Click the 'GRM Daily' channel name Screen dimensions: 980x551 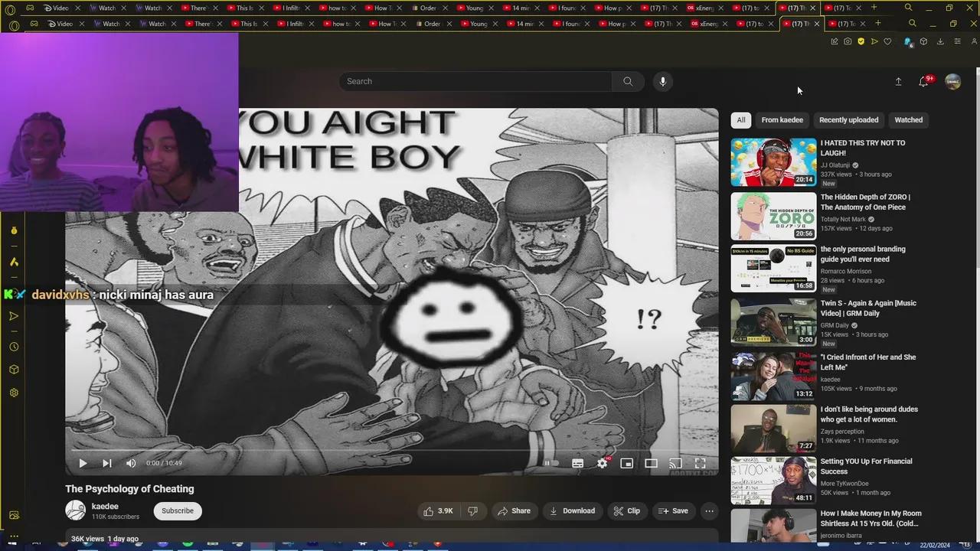pos(835,325)
